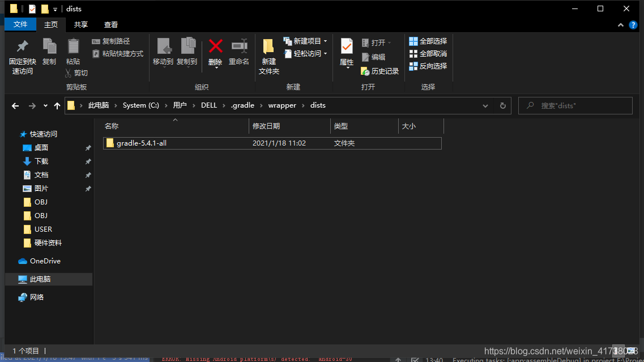The height and width of the screenshot is (362, 644).
Task: Switch to the Home (主页) tab
Action: pyautogui.click(x=51, y=25)
